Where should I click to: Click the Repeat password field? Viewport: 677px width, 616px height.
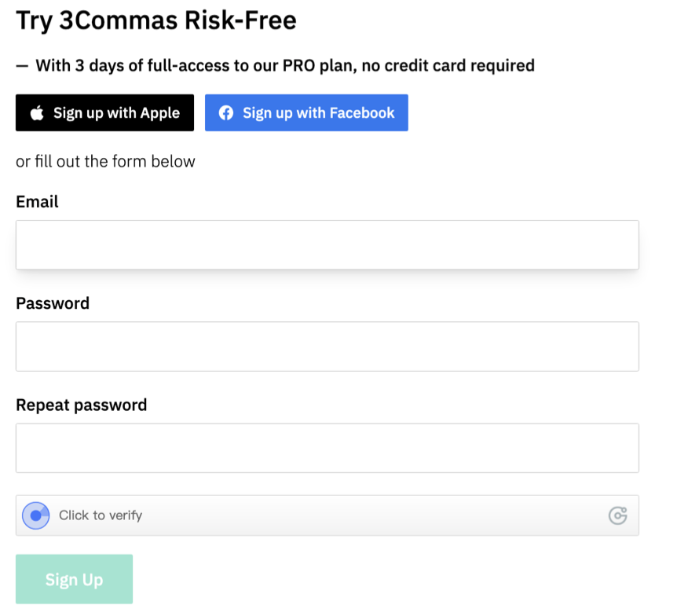click(327, 448)
